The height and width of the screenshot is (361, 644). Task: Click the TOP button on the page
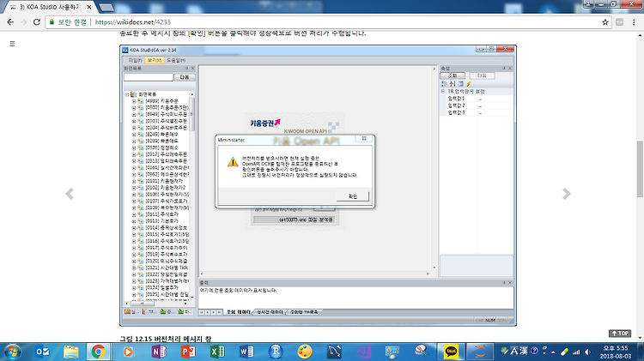(620, 333)
